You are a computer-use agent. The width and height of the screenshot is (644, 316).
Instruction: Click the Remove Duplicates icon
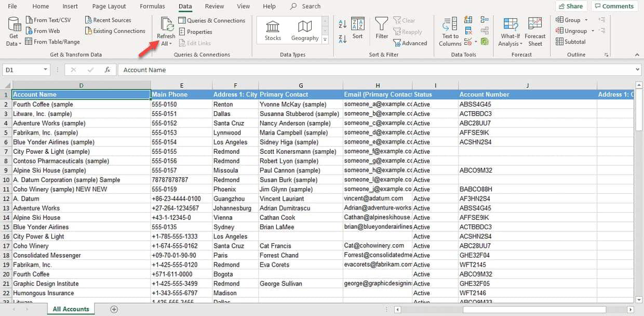(468, 30)
